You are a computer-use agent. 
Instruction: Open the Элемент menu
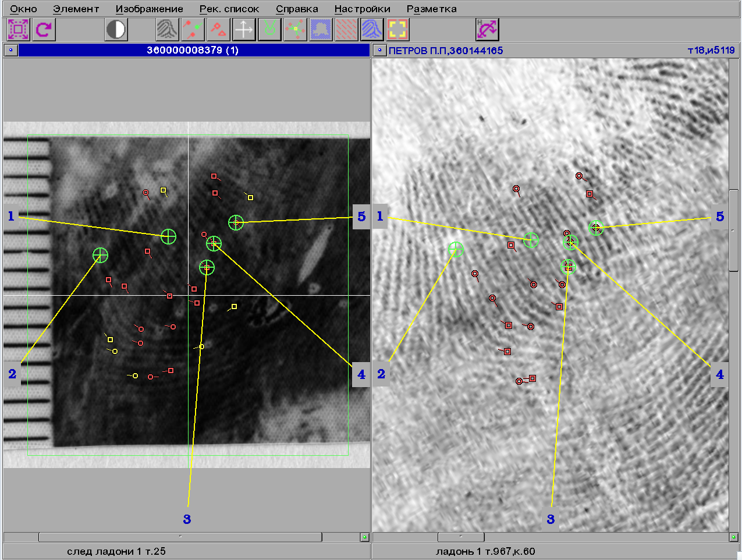click(x=76, y=9)
